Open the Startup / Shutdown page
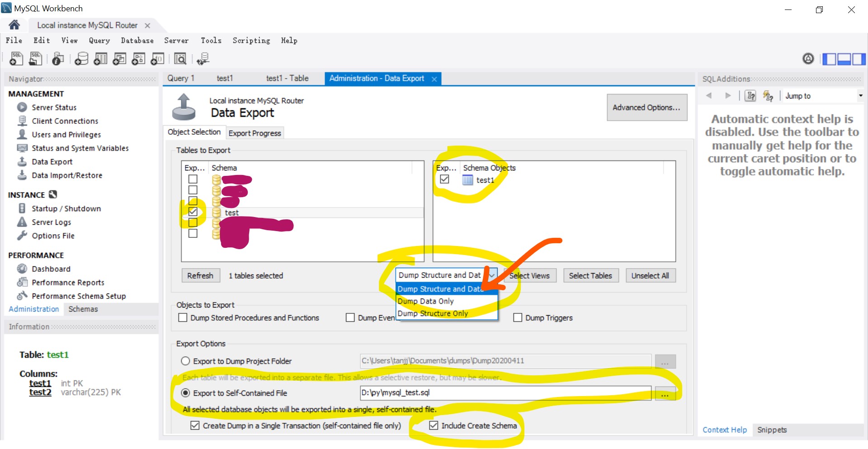This screenshot has width=868, height=449. coord(66,208)
